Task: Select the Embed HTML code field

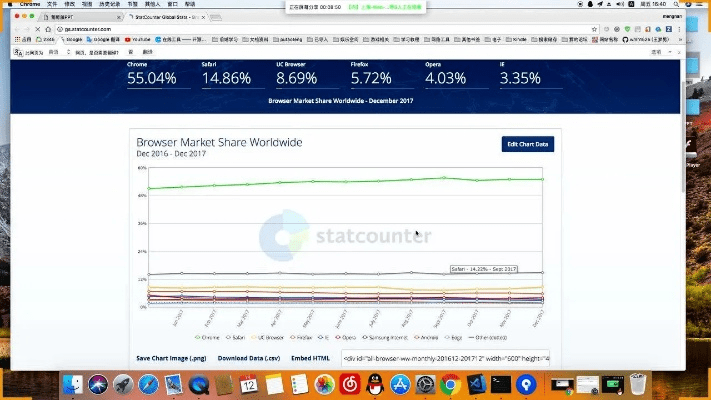Action: (445, 358)
